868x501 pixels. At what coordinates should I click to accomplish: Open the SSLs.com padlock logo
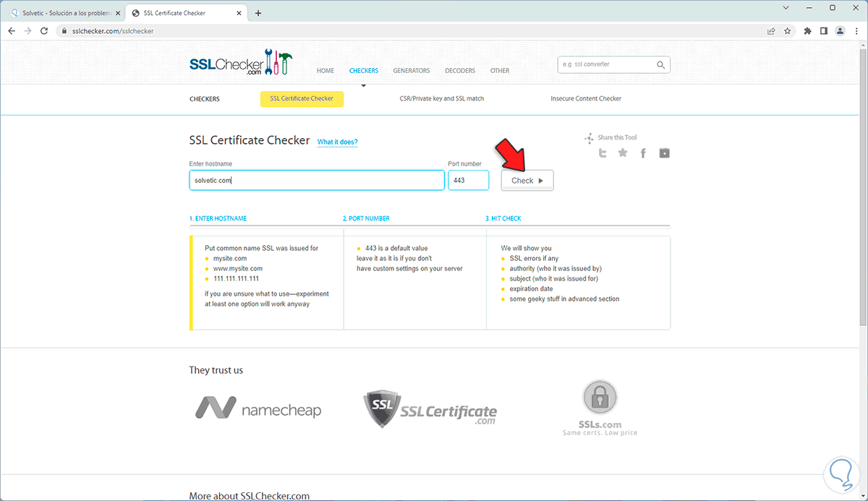(600, 408)
